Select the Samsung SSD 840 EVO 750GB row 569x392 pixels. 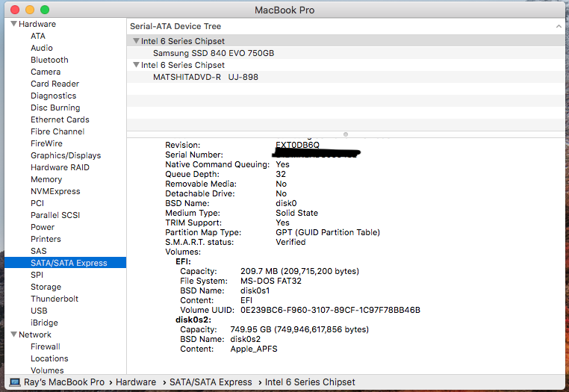(346, 53)
